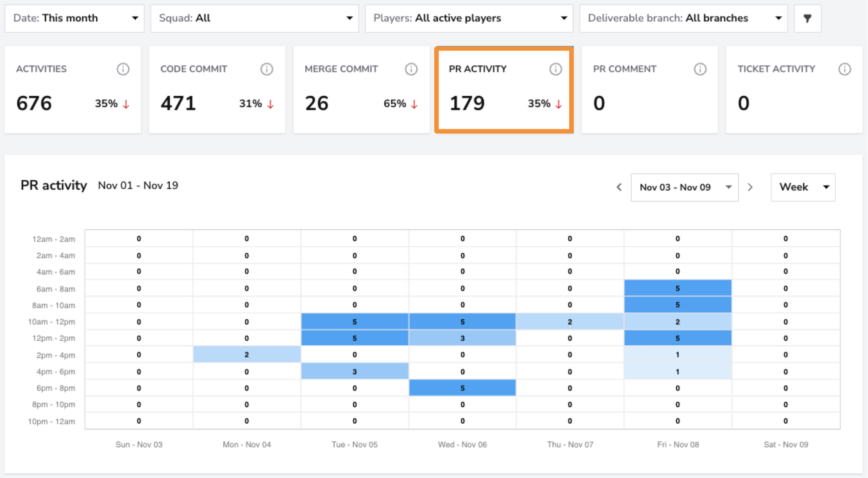
Task: Advance to the next week with the right chevron
Action: 750,187
